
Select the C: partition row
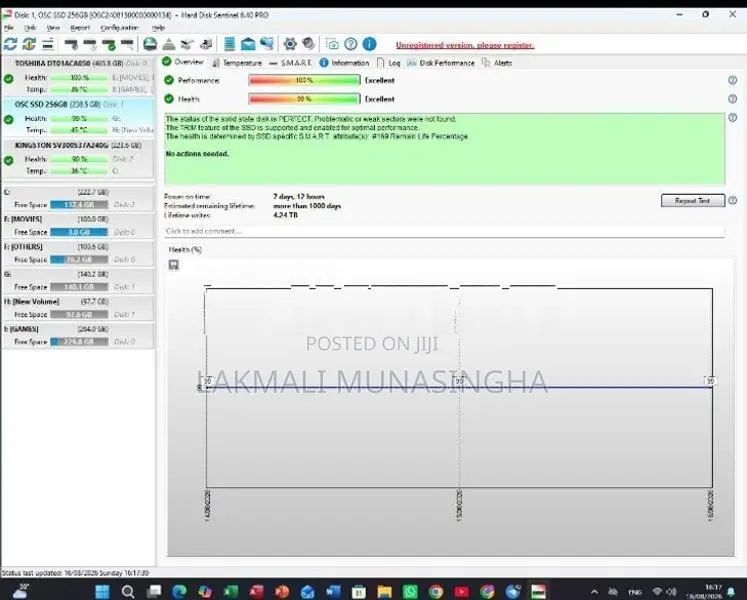click(79, 198)
